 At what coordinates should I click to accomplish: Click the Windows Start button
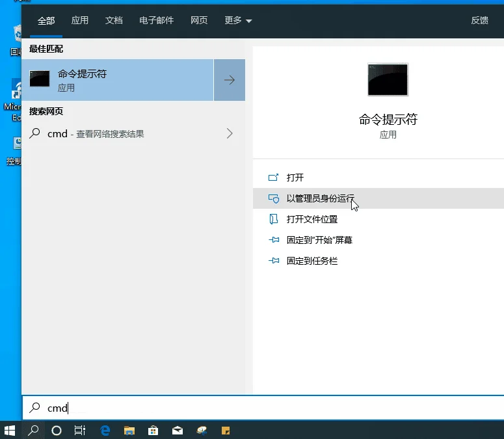click(x=10, y=430)
